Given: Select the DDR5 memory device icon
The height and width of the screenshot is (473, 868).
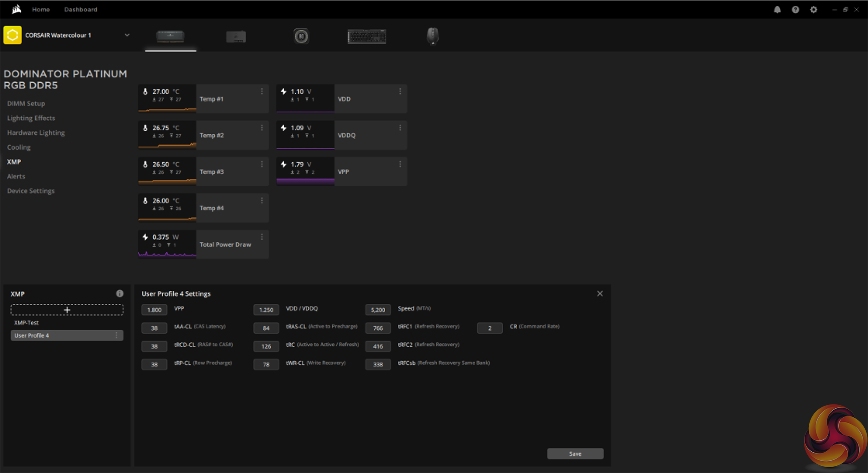Looking at the screenshot, I should coord(170,36).
